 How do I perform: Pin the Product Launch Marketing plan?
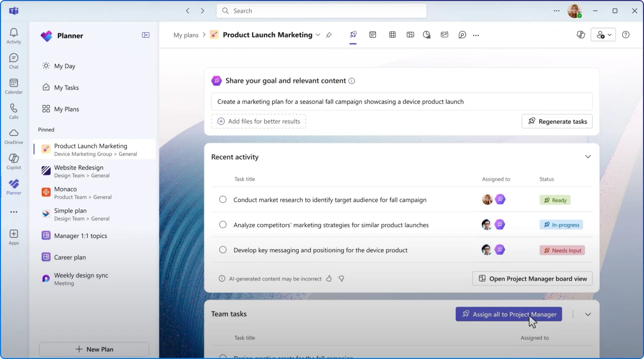point(329,35)
